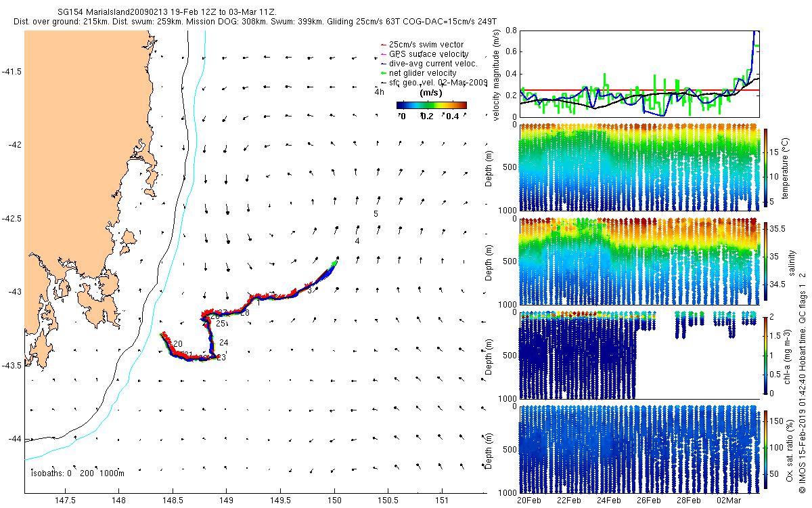
Task: Click day marker '4' on the map
Action: pyautogui.click(x=357, y=241)
